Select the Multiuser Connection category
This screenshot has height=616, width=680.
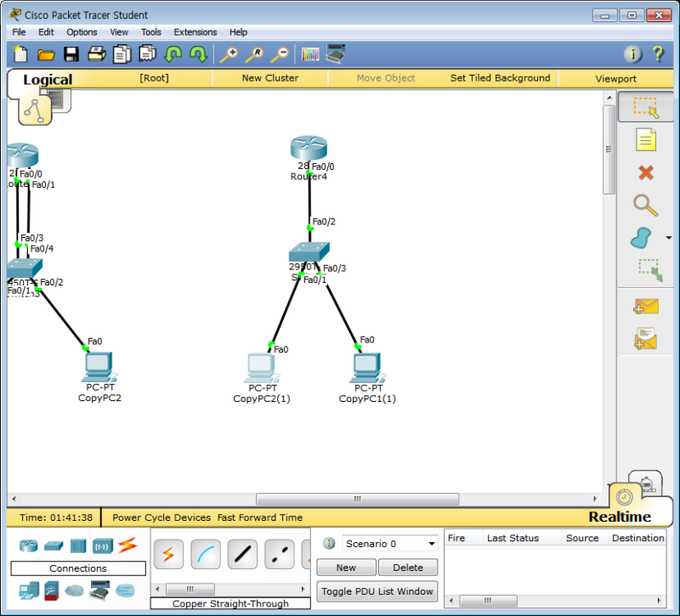(x=125, y=591)
